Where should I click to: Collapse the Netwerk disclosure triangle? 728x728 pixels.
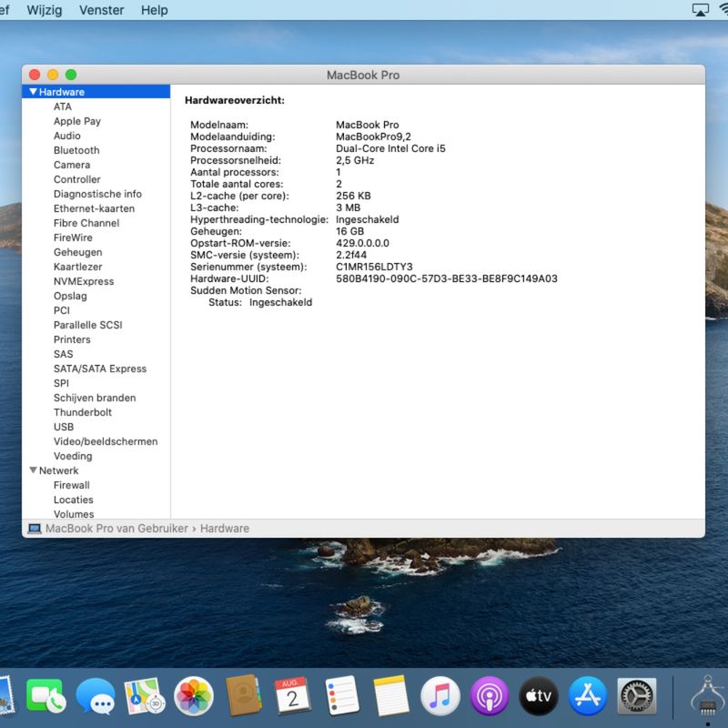click(x=33, y=470)
